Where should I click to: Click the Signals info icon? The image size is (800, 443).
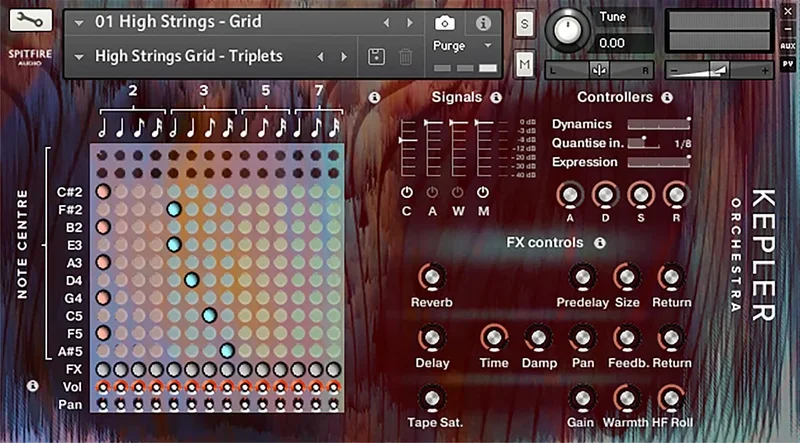496,97
